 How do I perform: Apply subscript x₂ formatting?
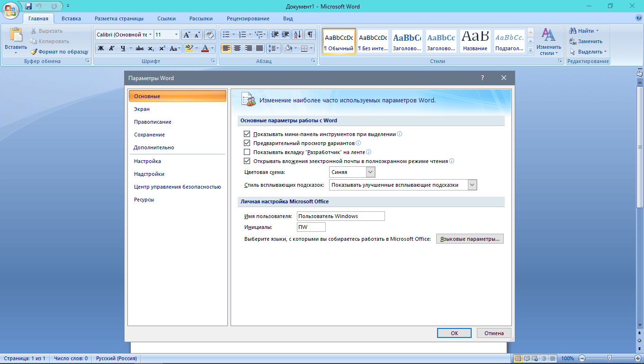tap(151, 48)
